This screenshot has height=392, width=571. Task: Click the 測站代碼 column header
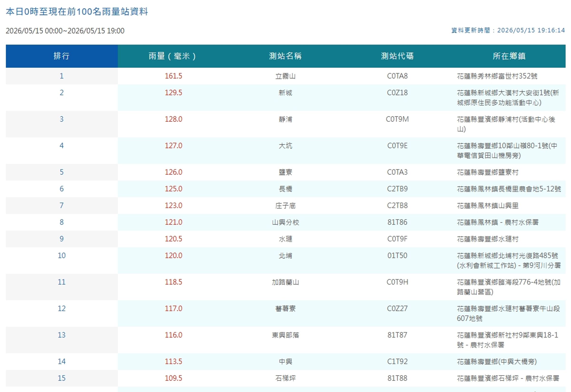point(397,56)
